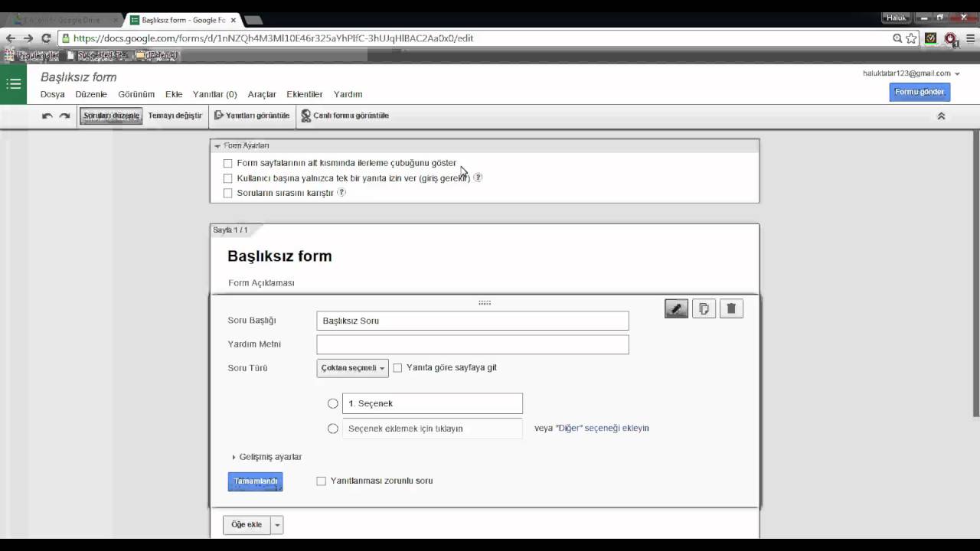Click the question drag handle dots
This screenshot has height=551, width=980.
coord(485,302)
